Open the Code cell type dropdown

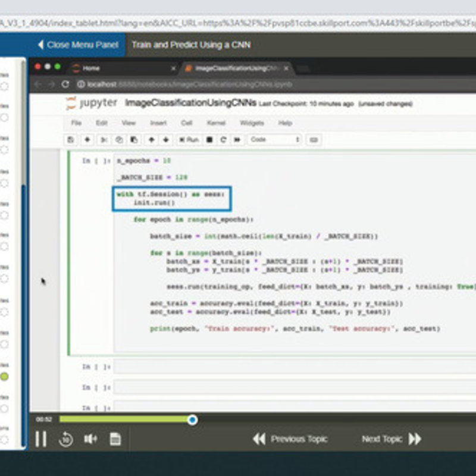[x=275, y=140]
